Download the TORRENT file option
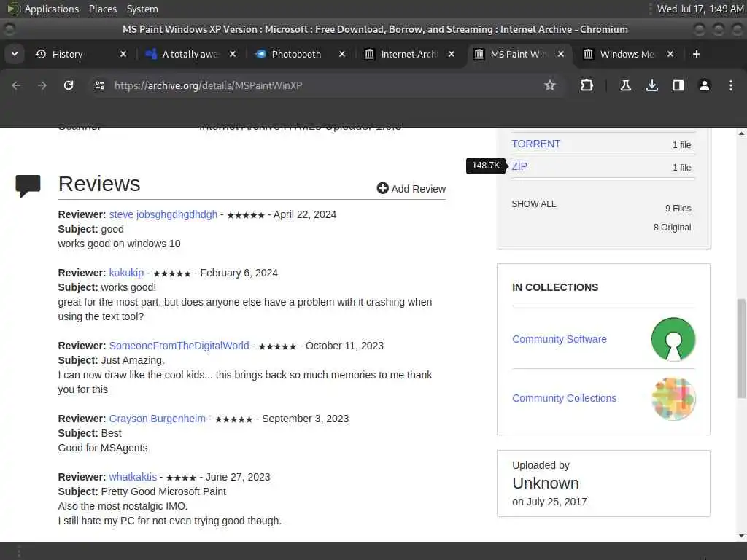The width and height of the screenshot is (747, 560). [x=535, y=144]
